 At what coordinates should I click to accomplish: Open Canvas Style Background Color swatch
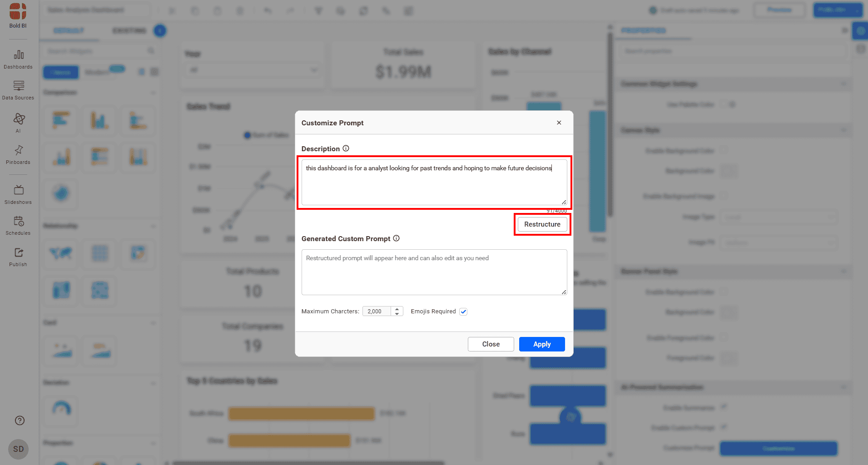tap(729, 171)
